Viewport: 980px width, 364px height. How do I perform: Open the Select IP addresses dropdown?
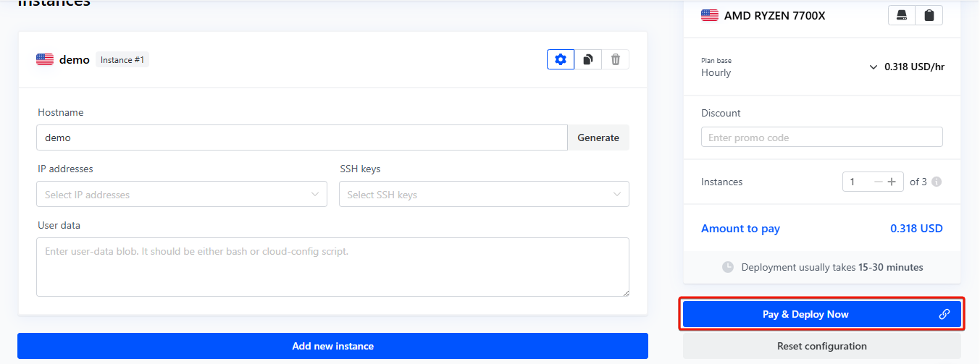coord(181,194)
